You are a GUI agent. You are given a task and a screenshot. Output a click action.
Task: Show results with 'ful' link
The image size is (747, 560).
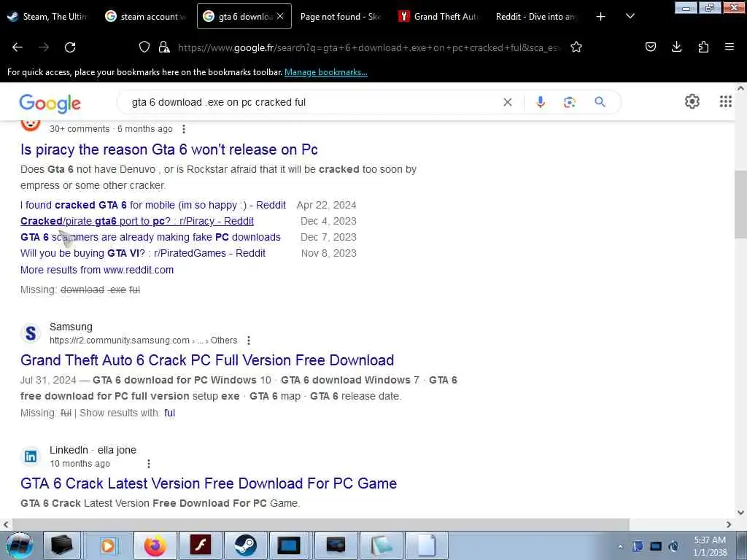(x=169, y=413)
